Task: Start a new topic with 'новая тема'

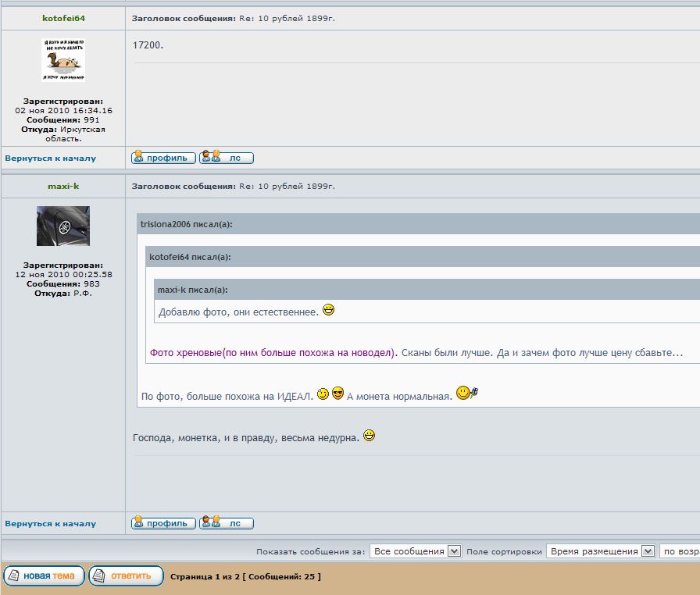Action: [44, 576]
